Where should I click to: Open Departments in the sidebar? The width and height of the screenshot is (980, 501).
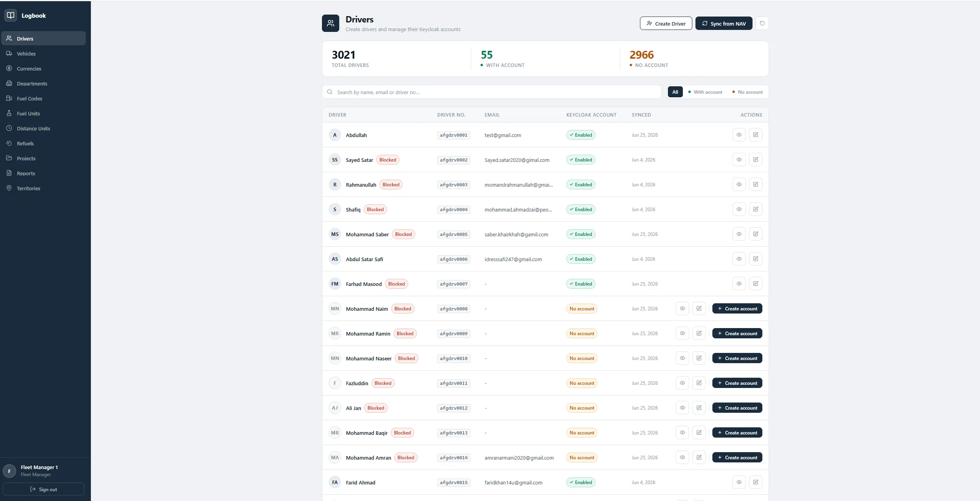pos(43,83)
